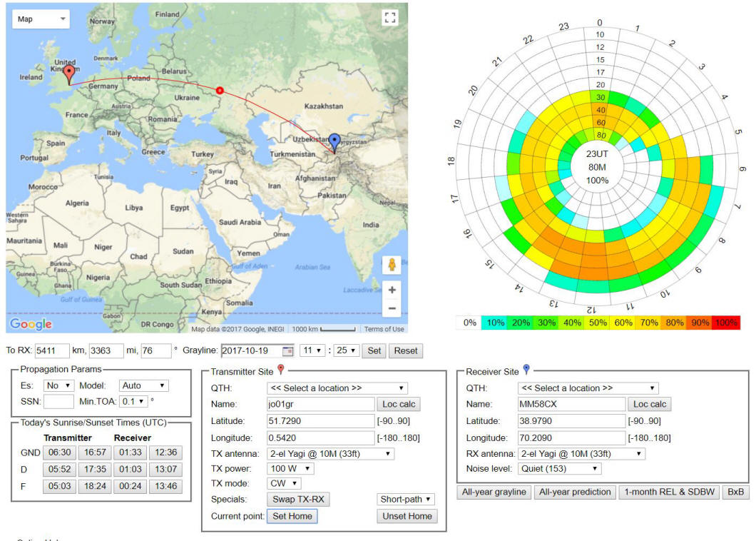The width and height of the screenshot is (756, 541).
Task: Click the To RX km distance field
Action: tap(52, 351)
